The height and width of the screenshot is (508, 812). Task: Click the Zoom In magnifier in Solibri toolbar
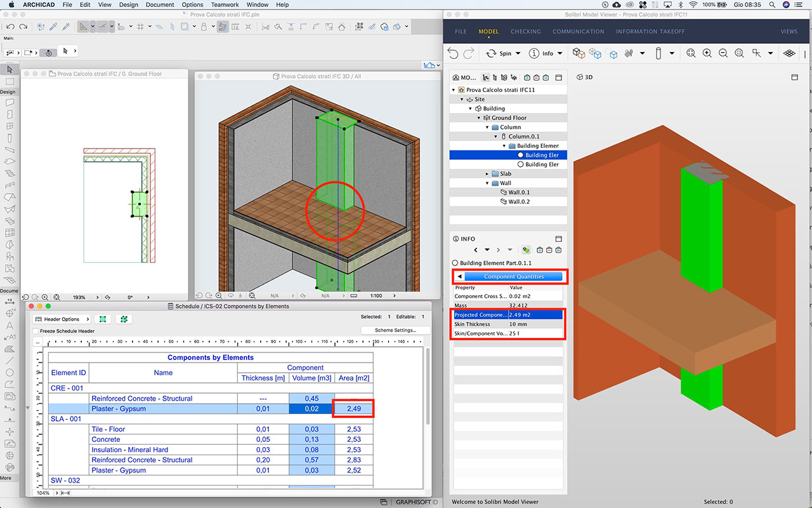707,53
